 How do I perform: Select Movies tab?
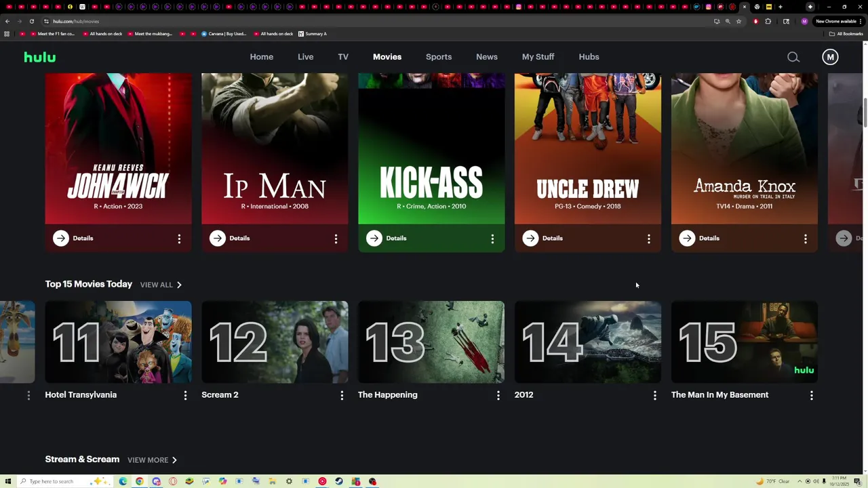pos(387,57)
